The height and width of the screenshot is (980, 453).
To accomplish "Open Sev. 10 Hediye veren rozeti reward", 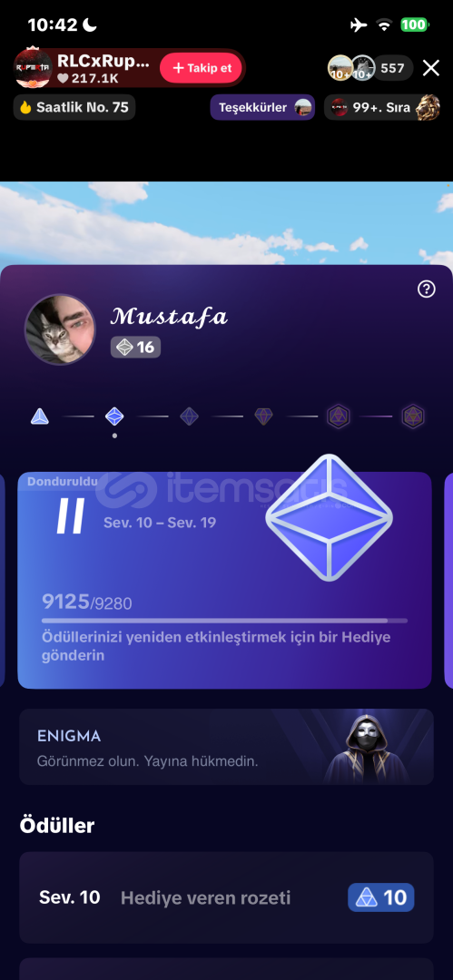I will [227, 897].
